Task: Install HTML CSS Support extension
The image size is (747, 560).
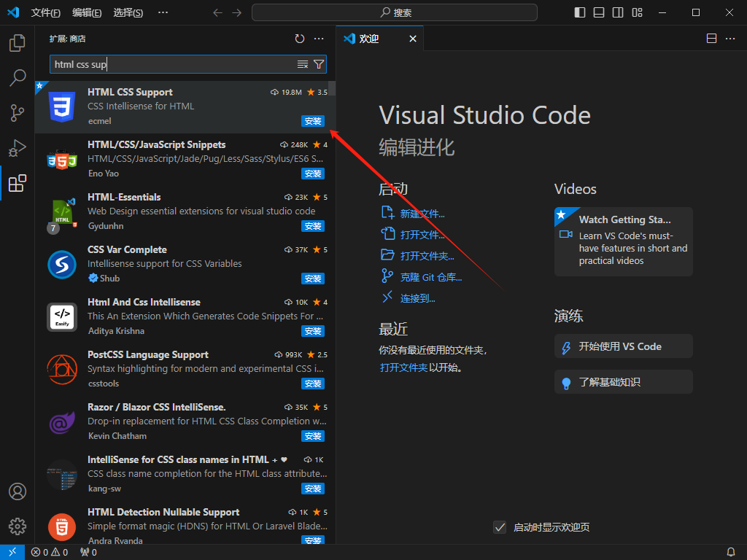Action: pyautogui.click(x=313, y=121)
